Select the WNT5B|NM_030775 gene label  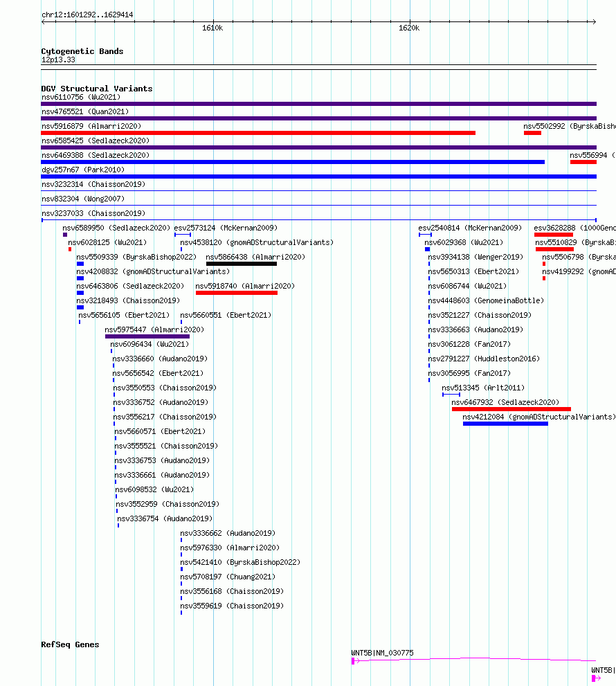tap(382, 653)
